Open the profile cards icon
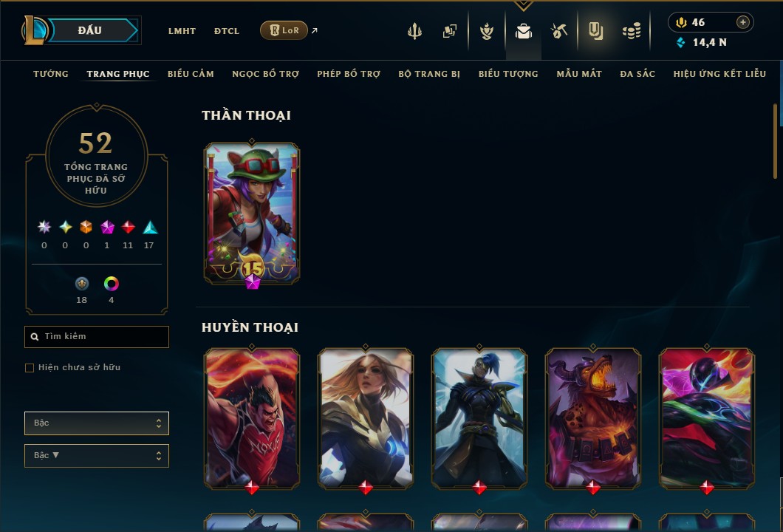This screenshot has height=532, width=783. pos(449,31)
